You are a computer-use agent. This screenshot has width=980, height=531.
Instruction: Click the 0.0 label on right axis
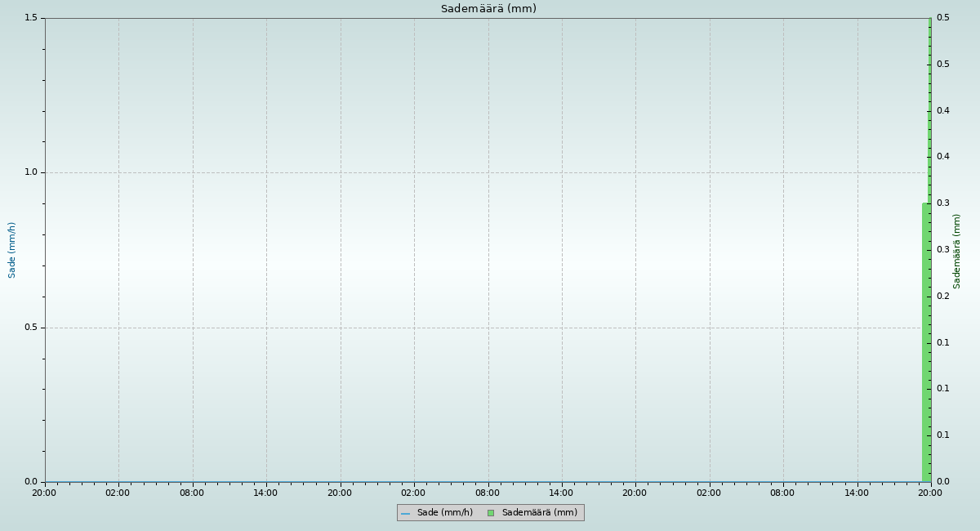coord(942,482)
